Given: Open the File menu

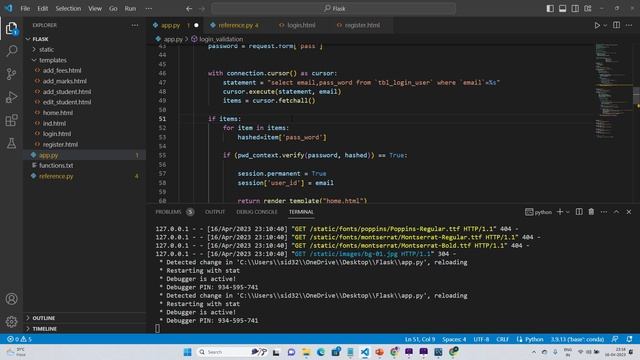Looking at the screenshot, I should click(x=25, y=9).
